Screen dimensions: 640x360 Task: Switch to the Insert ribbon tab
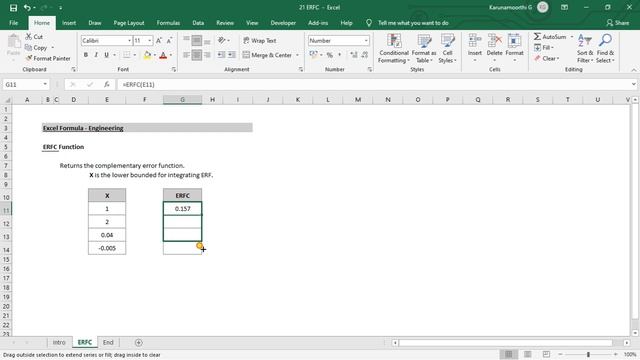(69, 23)
